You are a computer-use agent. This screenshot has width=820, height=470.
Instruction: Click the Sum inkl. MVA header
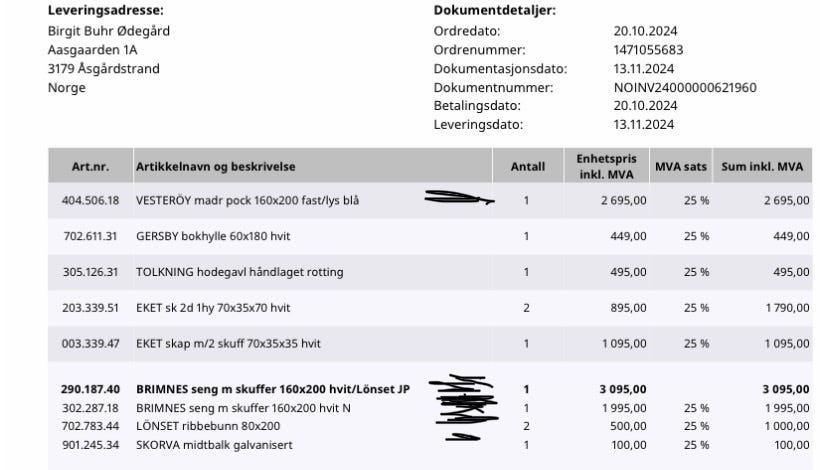[765, 166]
